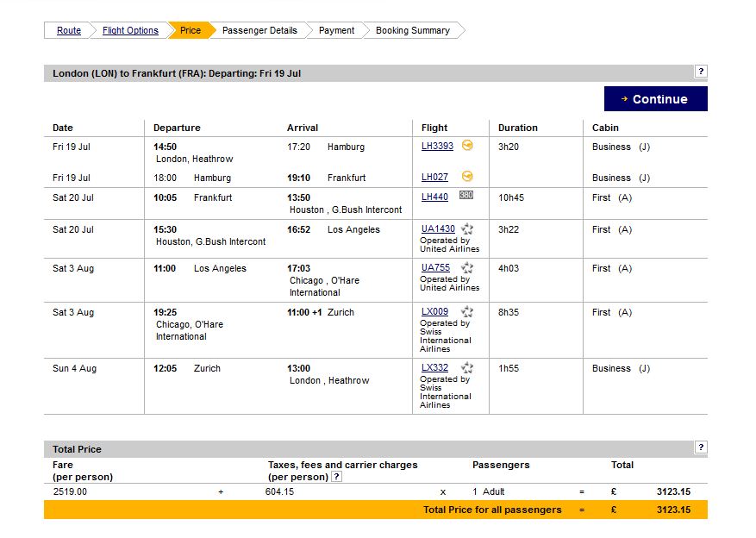Open flight details for LH027
The width and height of the screenshot is (756, 538).
point(434,178)
